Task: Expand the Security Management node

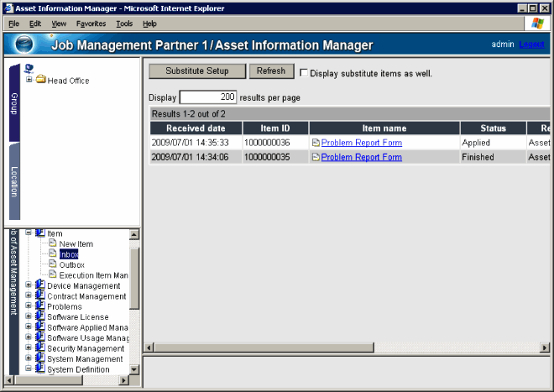Action: point(29,348)
